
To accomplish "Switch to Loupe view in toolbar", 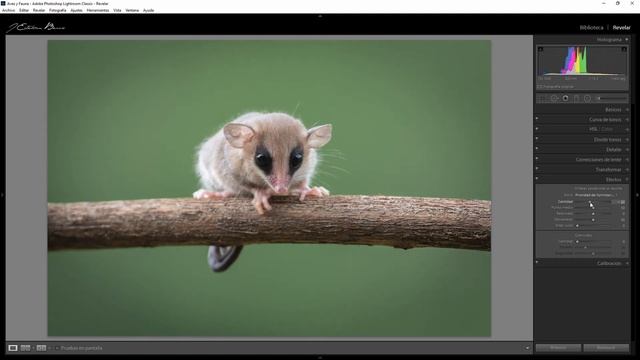I will [13, 348].
